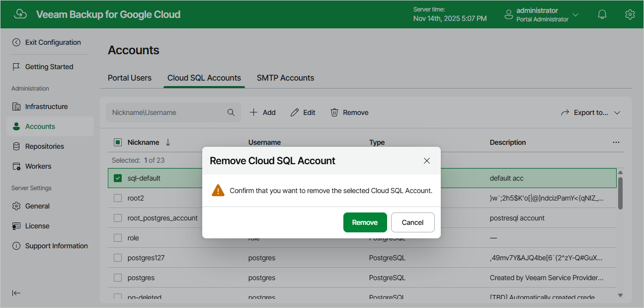
Task: Click the Nickname column header
Action: click(144, 142)
